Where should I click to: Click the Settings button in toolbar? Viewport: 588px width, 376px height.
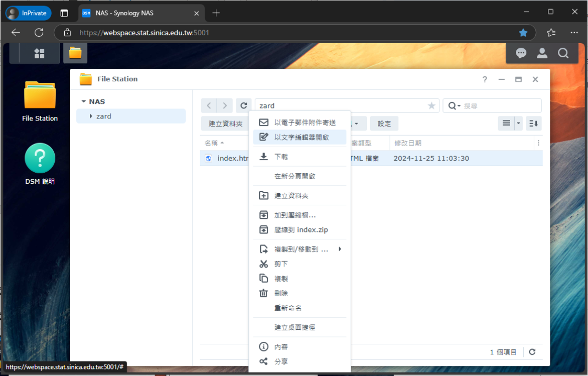[x=384, y=123]
